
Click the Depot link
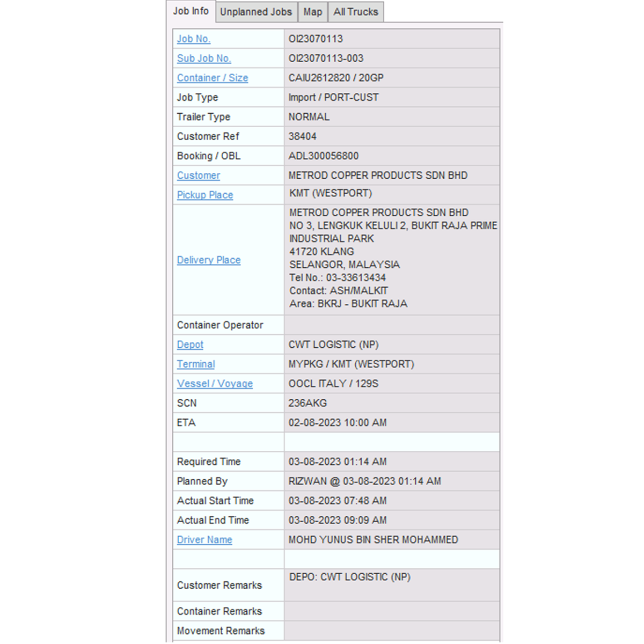coord(190,345)
